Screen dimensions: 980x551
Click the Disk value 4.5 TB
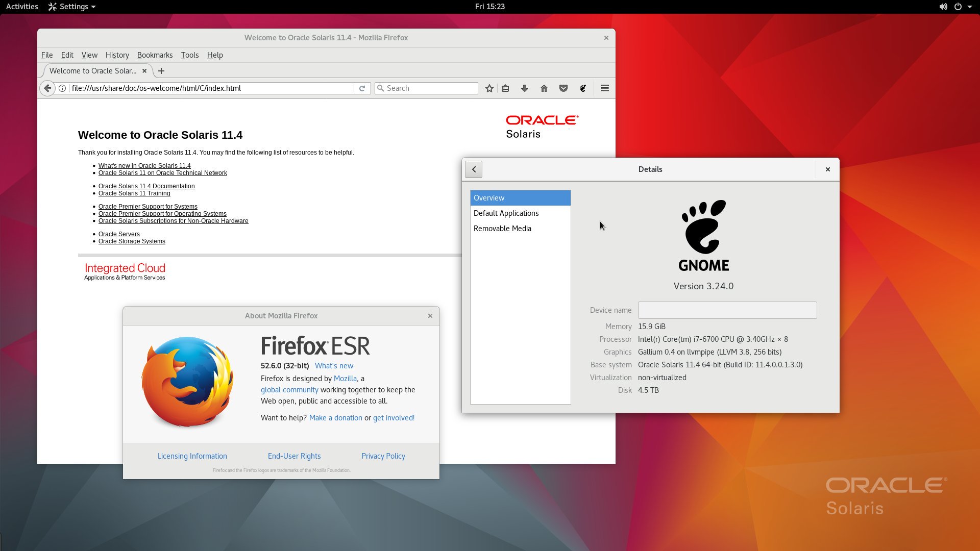pyautogui.click(x=648, y=390)
